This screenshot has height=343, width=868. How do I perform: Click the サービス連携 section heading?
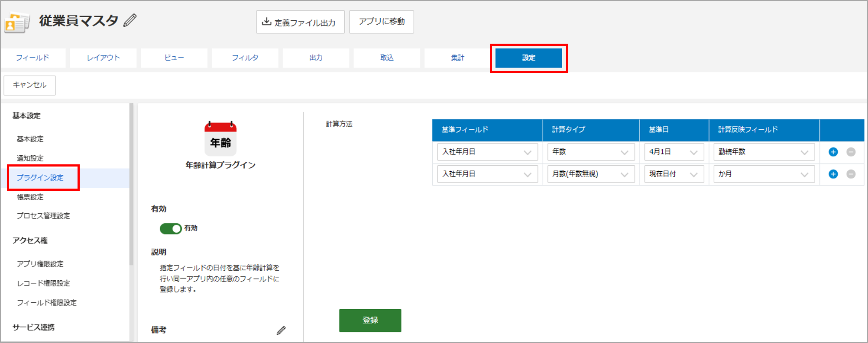[x=34, y=327]
